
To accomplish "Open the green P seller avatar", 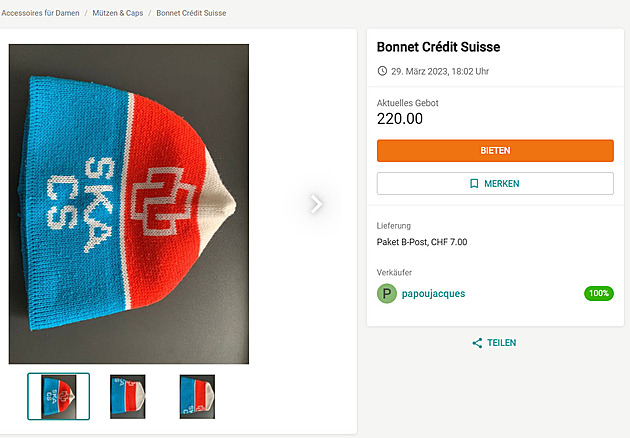I will pyautogui.click(x=386, y=293).
